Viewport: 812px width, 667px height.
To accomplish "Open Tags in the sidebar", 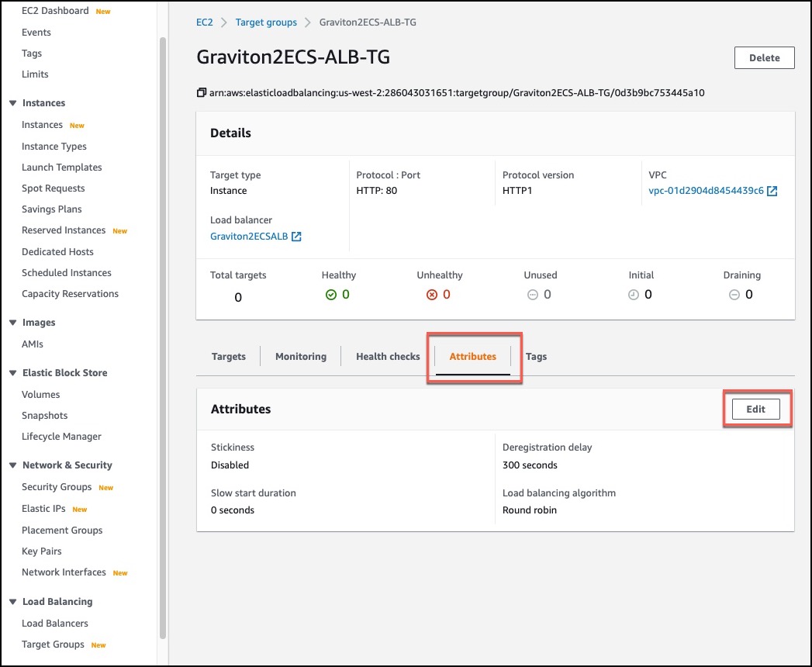I will pos(32,54).
